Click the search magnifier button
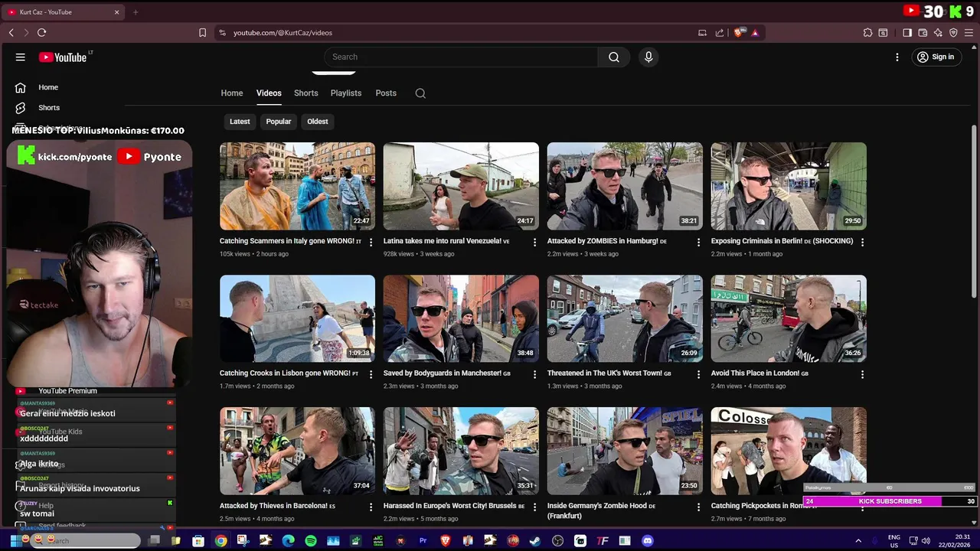Screen dimensions: 980x551 pos(614,57)
